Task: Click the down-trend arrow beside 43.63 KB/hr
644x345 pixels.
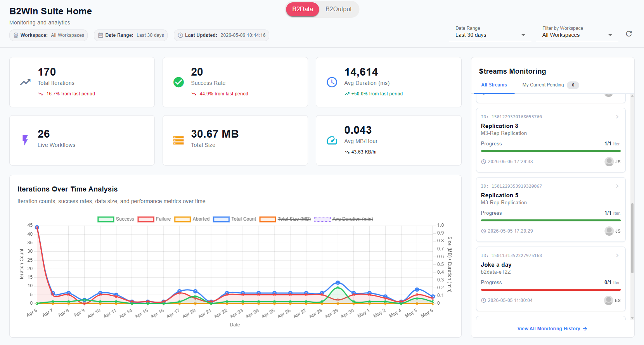Action: tap(347, 152)
